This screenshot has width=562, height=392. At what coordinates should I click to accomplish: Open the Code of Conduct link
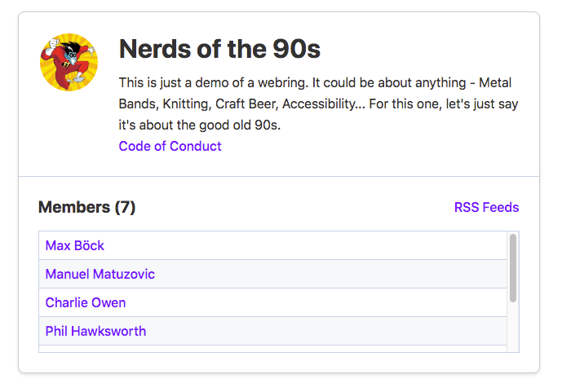[x=170, y=146]
